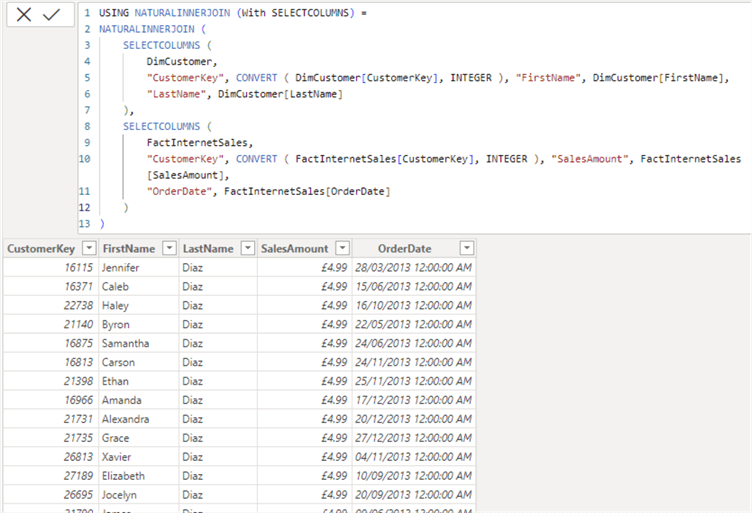Commit the formula with the checkmark icon
Image resolution: width=752 pixels, height=513 pixels.
point(51,14)
